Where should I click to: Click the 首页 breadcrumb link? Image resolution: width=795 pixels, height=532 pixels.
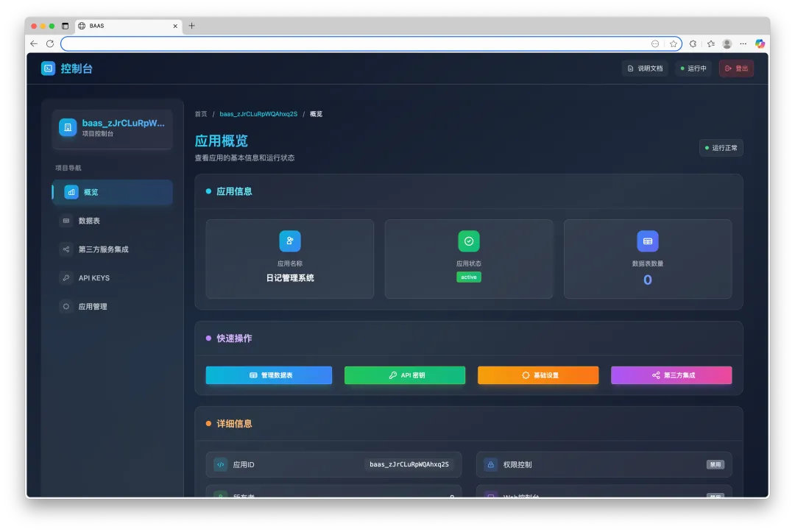coord(201,114)
